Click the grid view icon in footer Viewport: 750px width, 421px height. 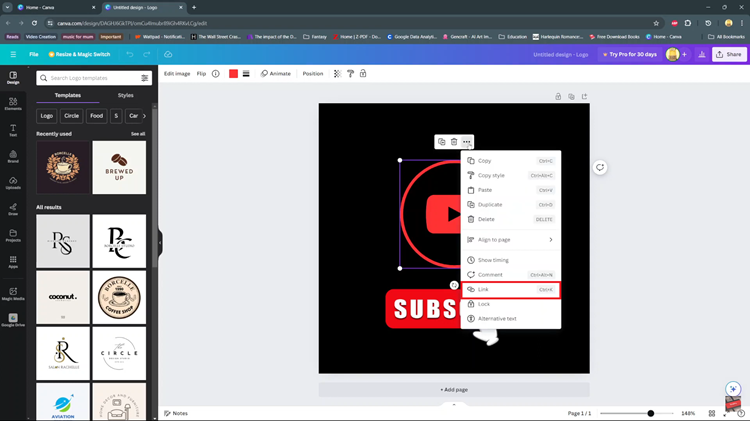pyautogui.click(x=712, y=413)
